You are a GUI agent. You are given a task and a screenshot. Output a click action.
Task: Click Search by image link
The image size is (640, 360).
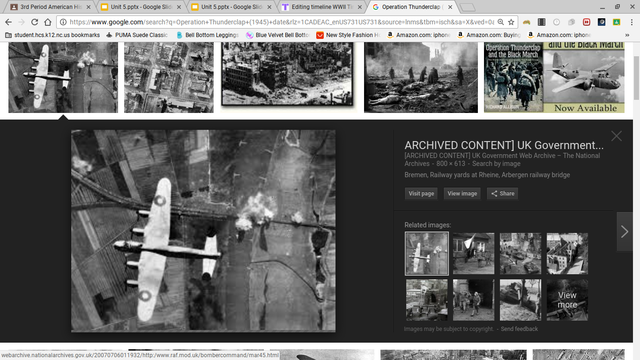[496, 164]
